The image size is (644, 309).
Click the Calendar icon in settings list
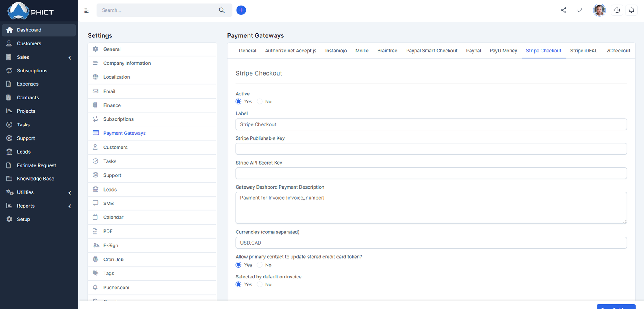pos(95,217)
